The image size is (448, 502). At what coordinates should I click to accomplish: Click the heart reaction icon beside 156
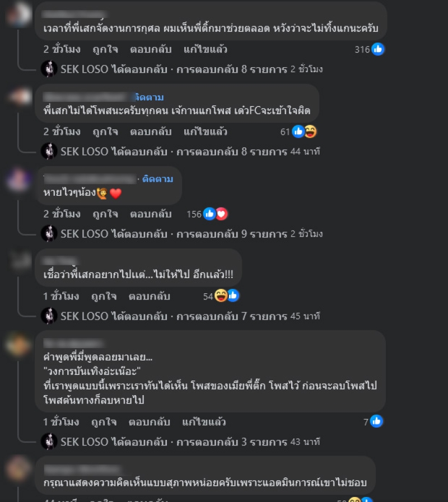[221, 214]
